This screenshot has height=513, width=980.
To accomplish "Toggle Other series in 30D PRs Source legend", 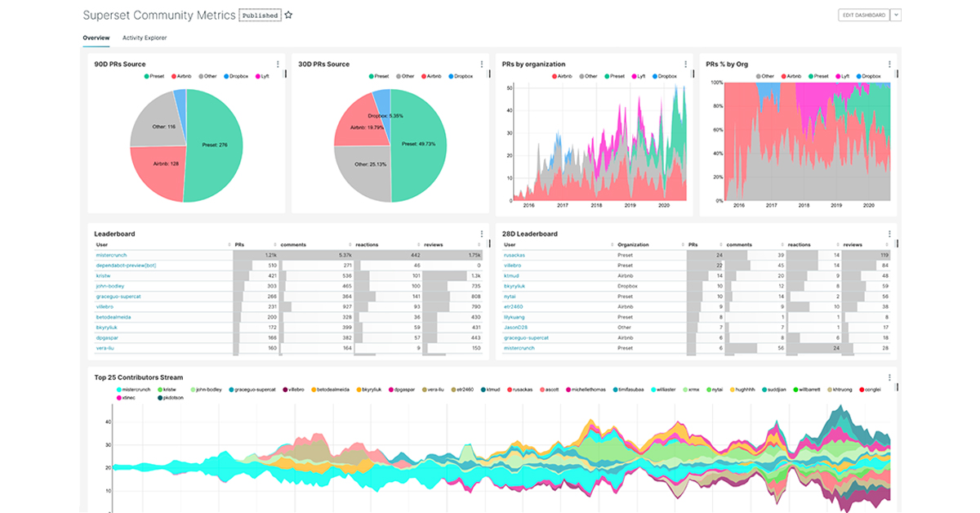I will [x=404, y=76].
